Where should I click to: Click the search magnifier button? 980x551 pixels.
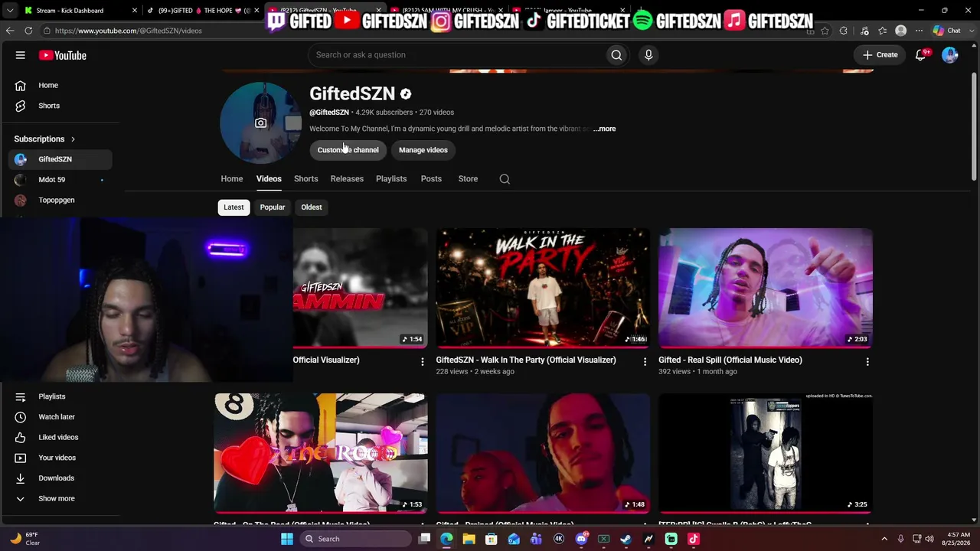616,55
